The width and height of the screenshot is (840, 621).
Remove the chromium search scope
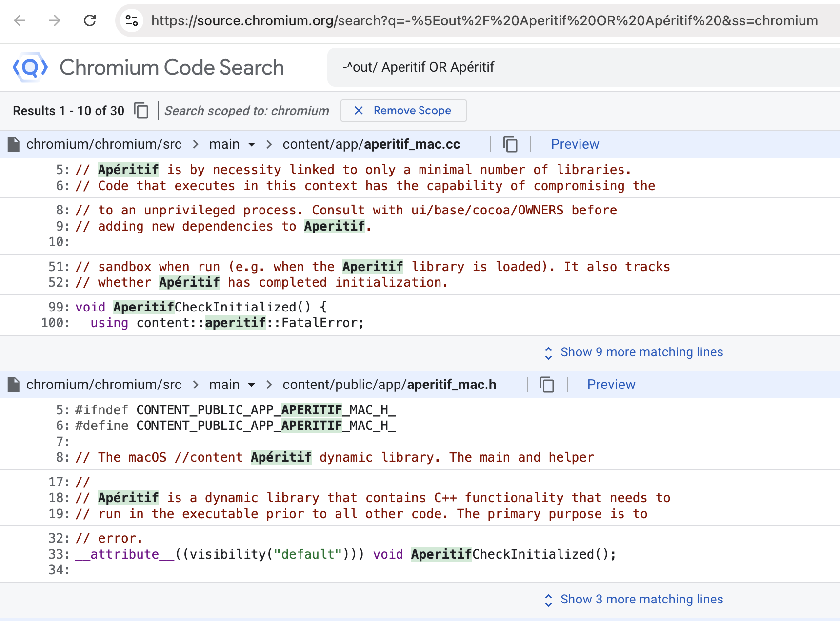pyautogui.click(x=403, y=111)
